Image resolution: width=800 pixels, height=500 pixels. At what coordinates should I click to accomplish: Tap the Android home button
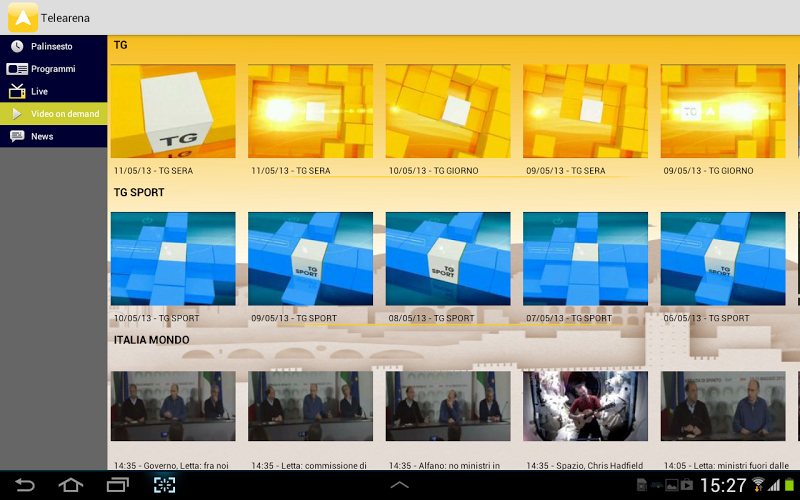pos(70,485)
